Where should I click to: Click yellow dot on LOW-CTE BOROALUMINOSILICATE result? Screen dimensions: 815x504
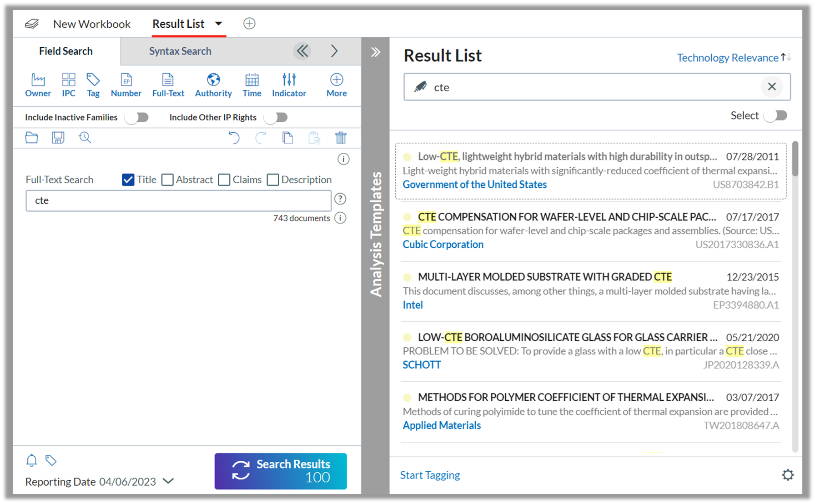click(407, 337)
